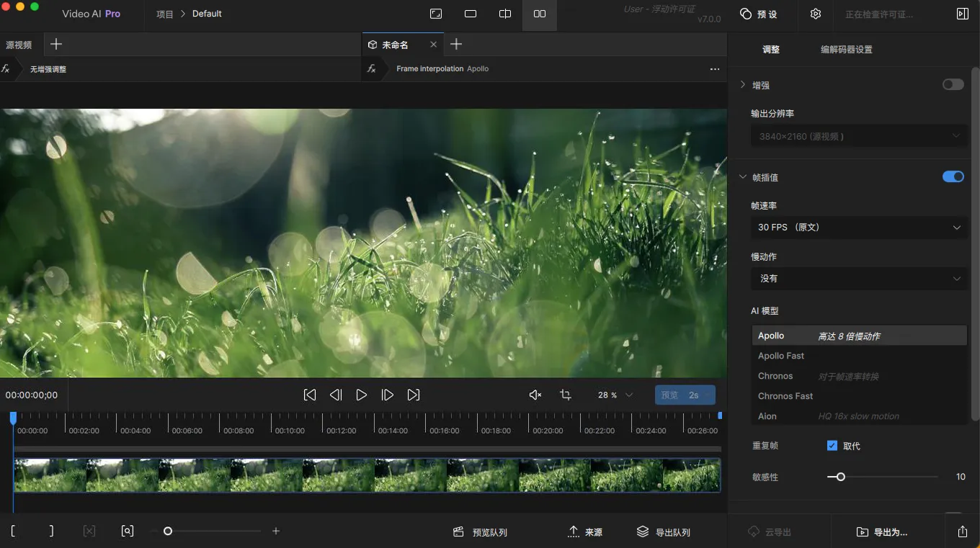Open the 28% zoom level dropdown
Viewport: 980px width, 548px height.
615,395
